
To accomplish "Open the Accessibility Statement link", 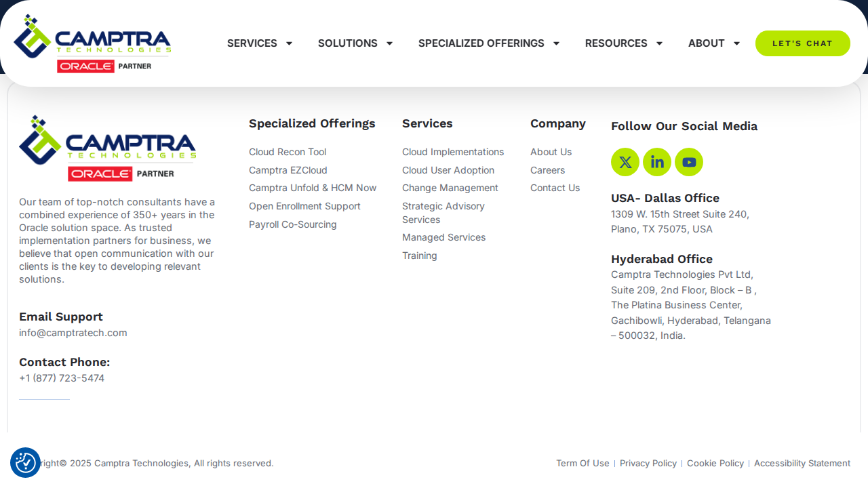I will point(802,463).
